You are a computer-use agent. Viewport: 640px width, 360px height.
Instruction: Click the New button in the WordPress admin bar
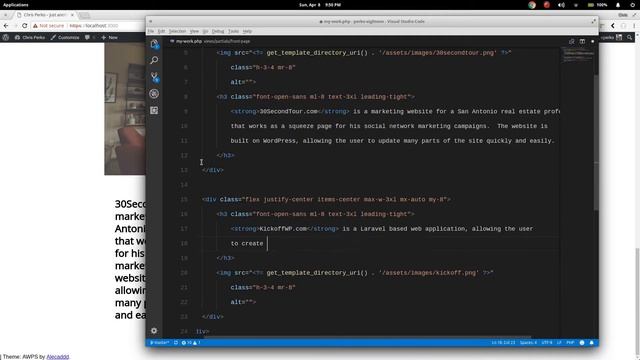coord(109,37)
